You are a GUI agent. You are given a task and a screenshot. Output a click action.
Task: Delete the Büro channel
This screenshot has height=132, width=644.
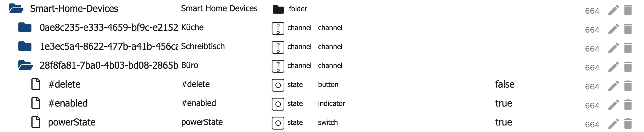point(628,67)
